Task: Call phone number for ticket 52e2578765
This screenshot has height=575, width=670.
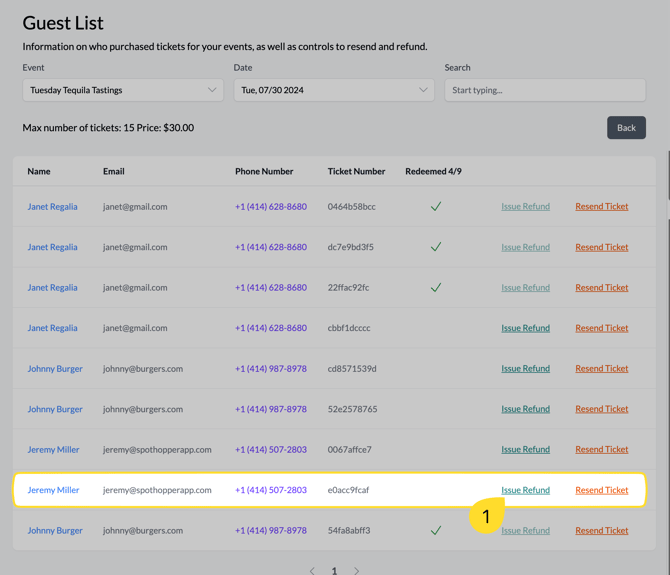Action: point(270,409)
